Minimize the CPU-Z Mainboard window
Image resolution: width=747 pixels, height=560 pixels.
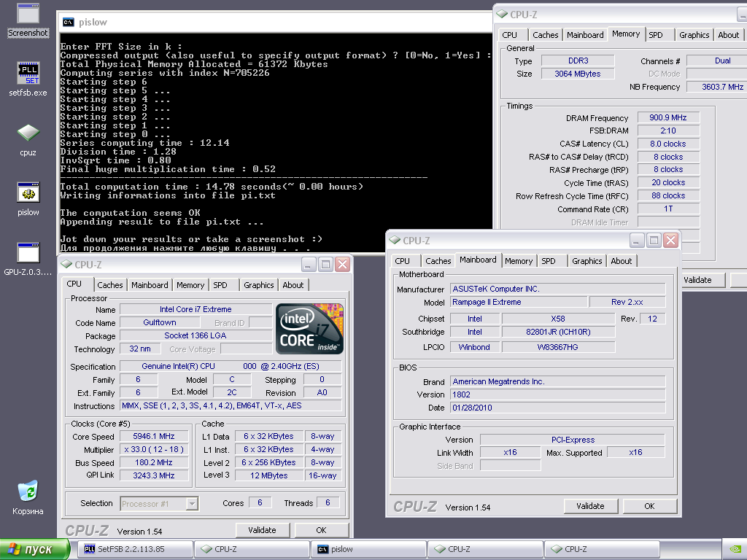coord(636,241)
